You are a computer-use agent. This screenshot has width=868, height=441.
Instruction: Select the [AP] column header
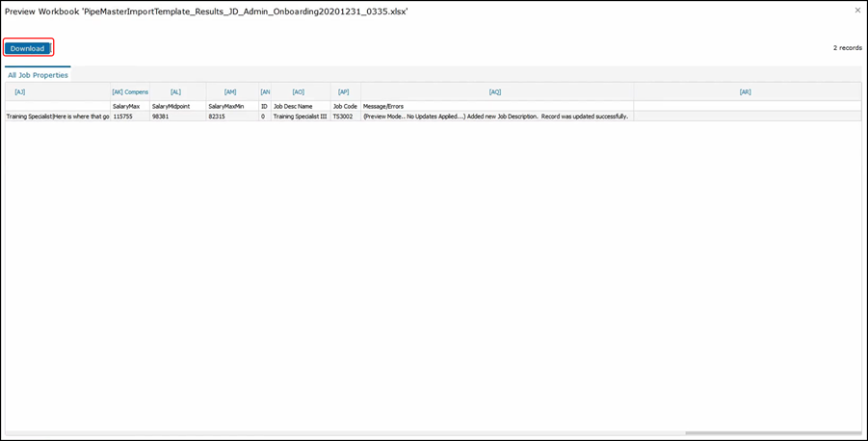pyautogui.click(x=344, y=92)
